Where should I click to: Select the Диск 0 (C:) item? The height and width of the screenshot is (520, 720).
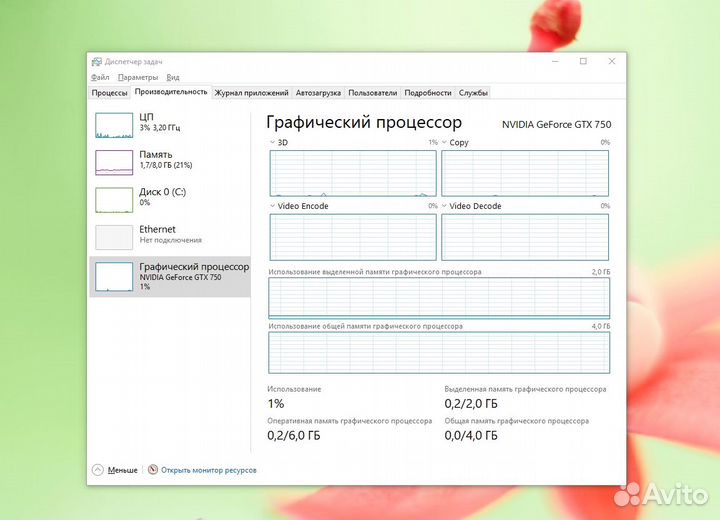point(170,199)
